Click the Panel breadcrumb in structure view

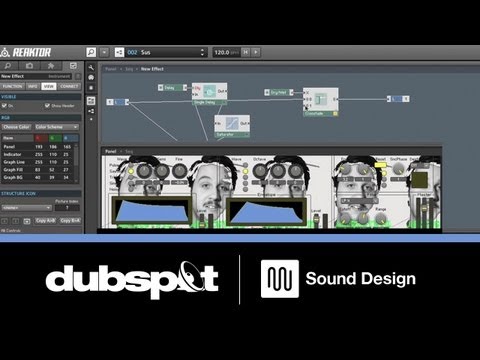[111, 69]
